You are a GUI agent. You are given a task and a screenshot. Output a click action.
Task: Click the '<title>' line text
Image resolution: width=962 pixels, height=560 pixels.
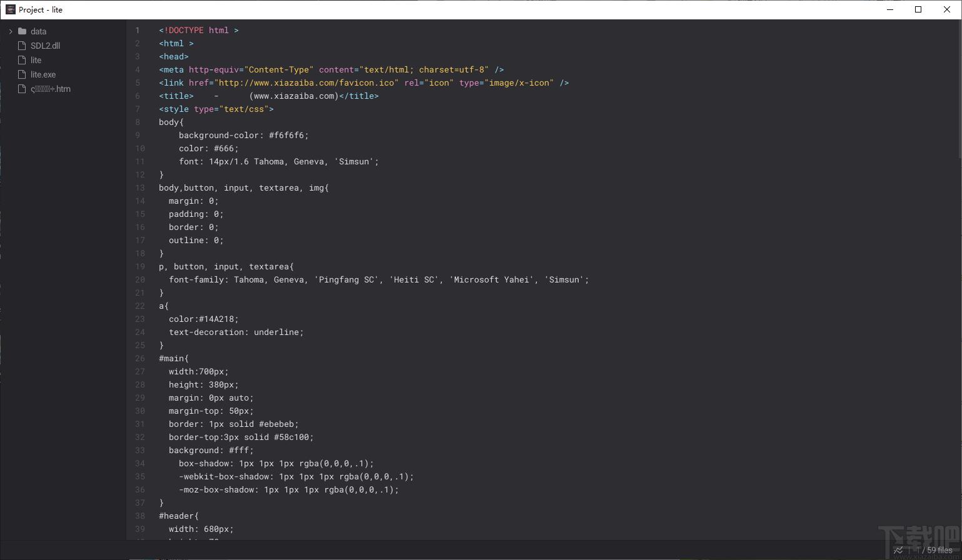pos(269,96)
